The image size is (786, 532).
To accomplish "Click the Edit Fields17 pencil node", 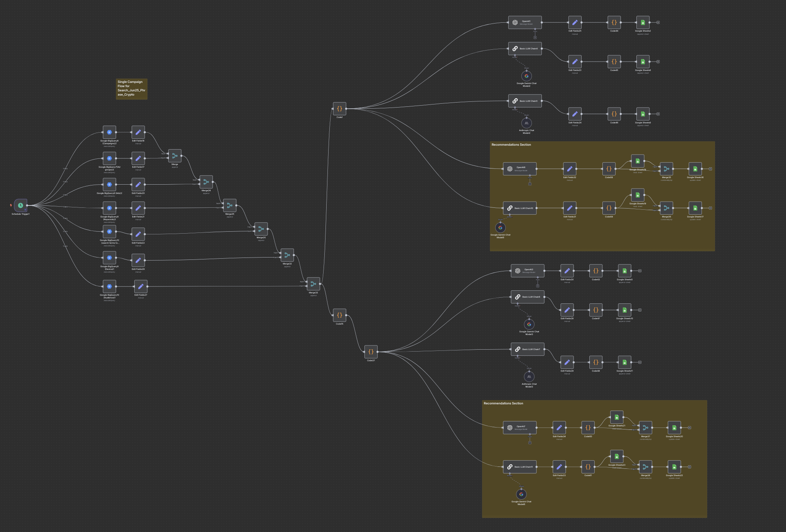I will click(138, 158).
